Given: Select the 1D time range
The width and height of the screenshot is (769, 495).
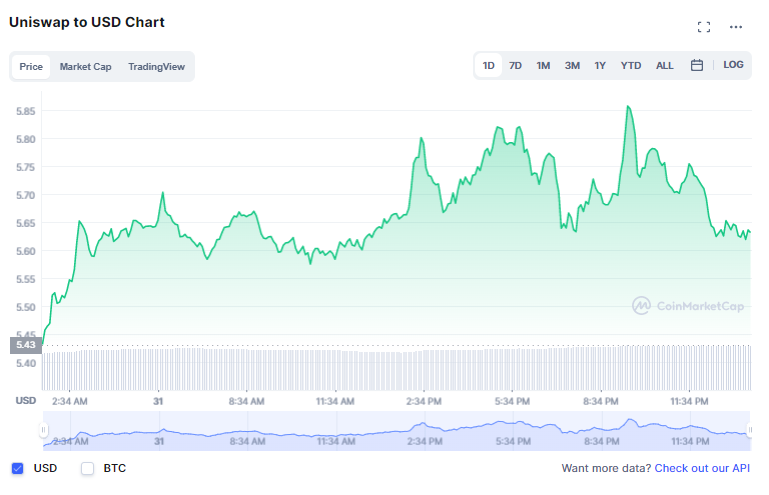Looking at the screenshot, I should pos(488,65).
